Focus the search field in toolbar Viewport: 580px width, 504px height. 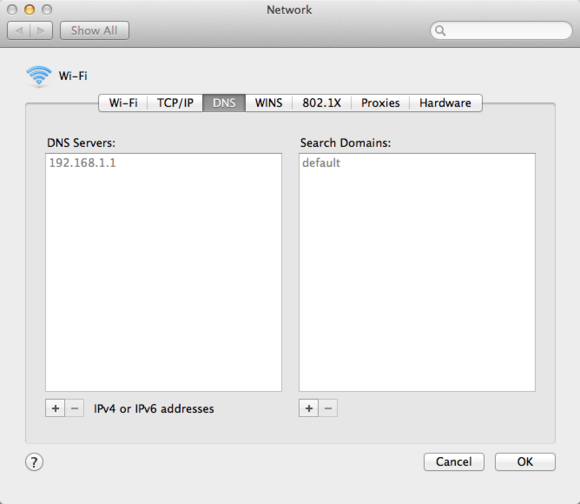(x=501, y=30)
